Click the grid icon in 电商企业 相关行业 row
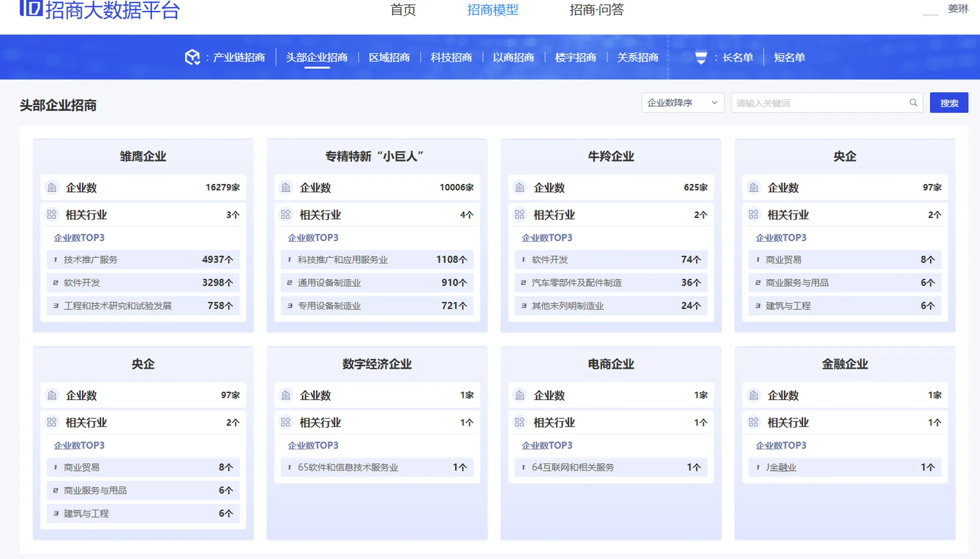The image size is (980, 559). click(519, 422)
